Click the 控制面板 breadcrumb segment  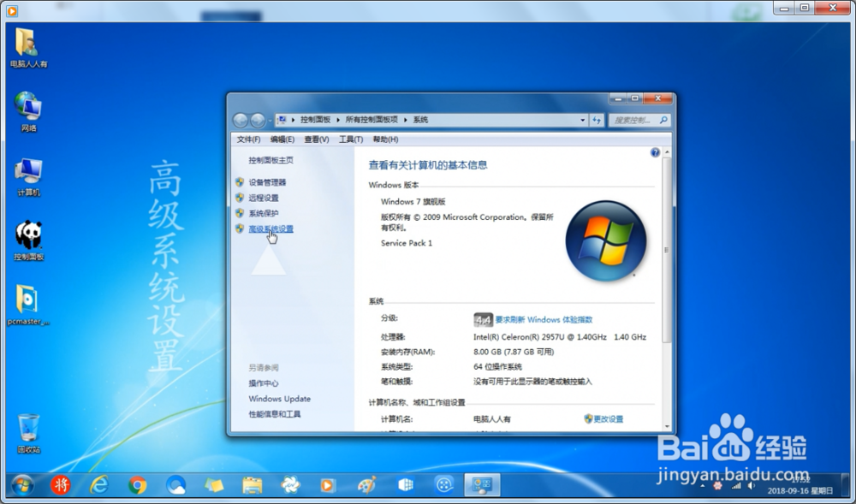coord(316,120)
